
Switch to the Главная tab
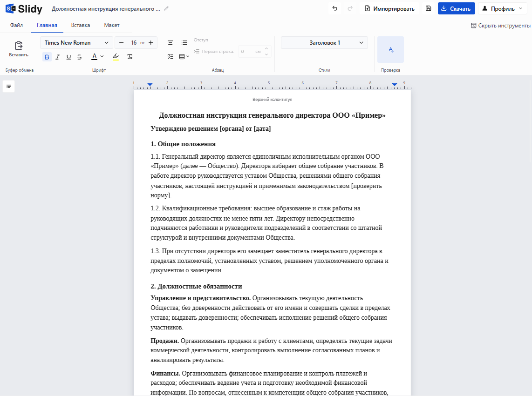[x=47, y=25]
